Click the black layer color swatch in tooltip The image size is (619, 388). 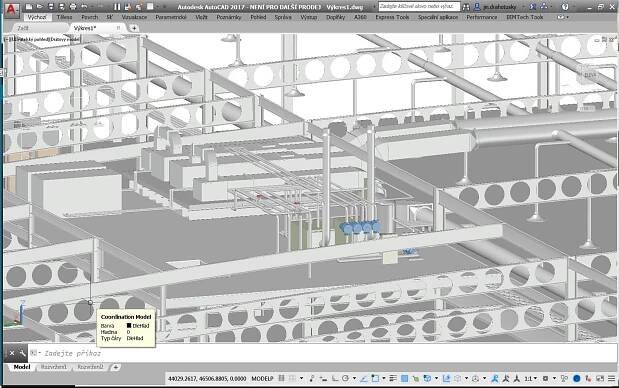click(x=129, y=326)
